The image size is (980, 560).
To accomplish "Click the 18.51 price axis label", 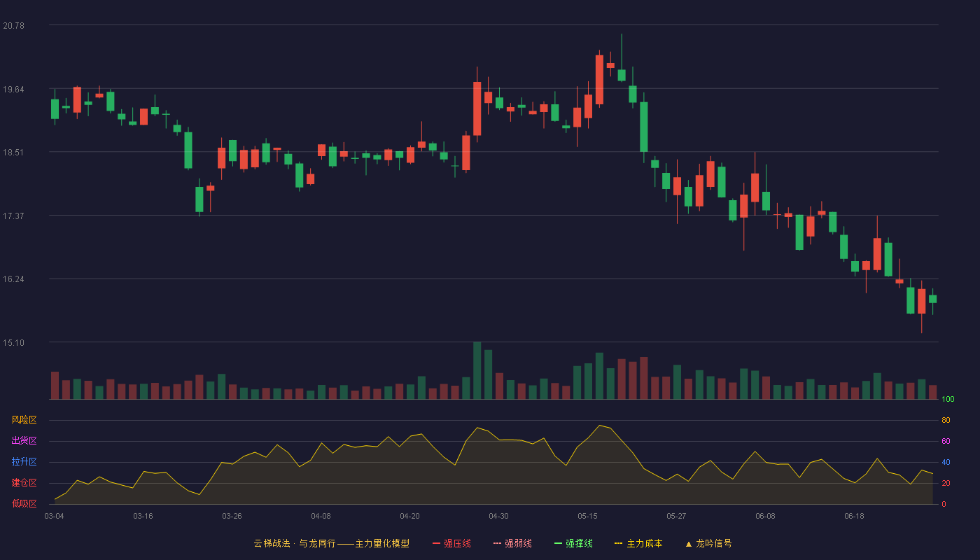I will 14,152.
